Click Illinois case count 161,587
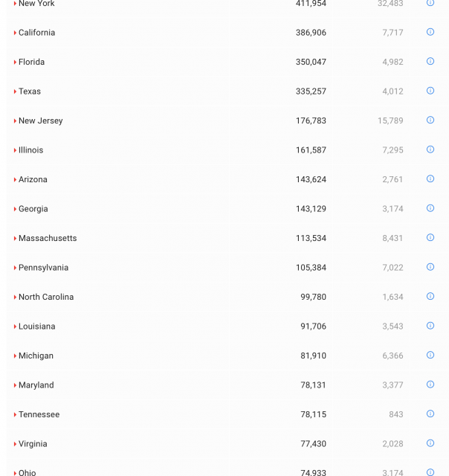This screenshot has height=476, width=449. coord(311,150)
